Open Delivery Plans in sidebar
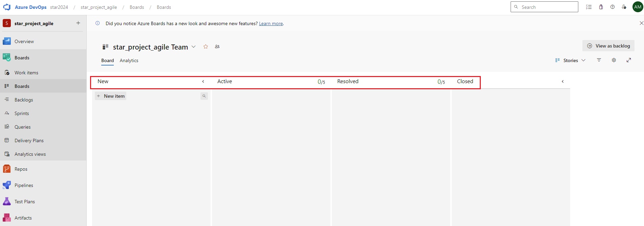Screen dimensions: 644x226 coord(43,140)
